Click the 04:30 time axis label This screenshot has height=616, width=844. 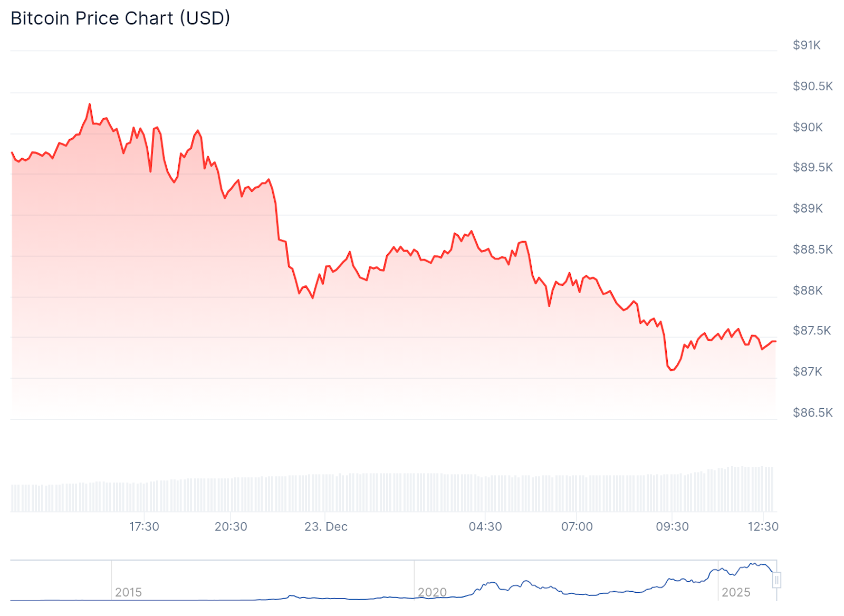pos(485,526)
